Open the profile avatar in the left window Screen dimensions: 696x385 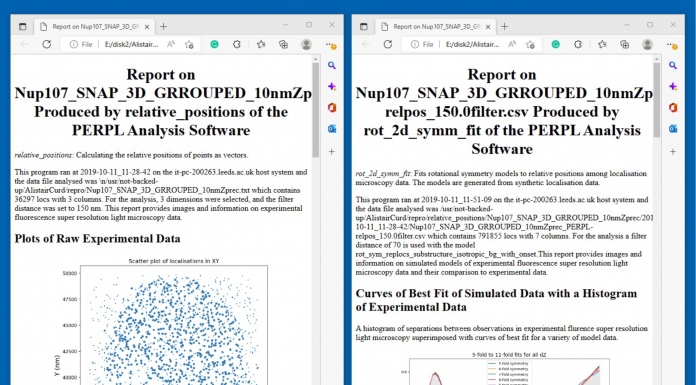tap(306, 44)
